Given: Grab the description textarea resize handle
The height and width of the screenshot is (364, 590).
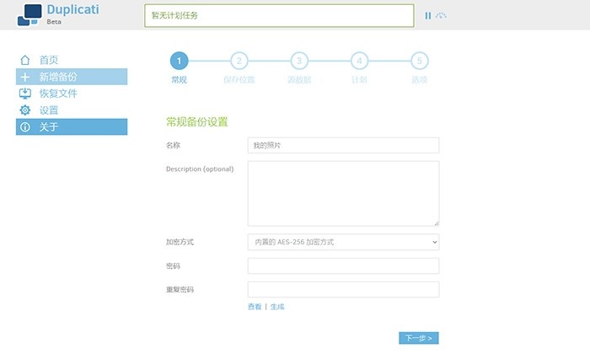Looking at the screenshot, I should tap(436, 223).
